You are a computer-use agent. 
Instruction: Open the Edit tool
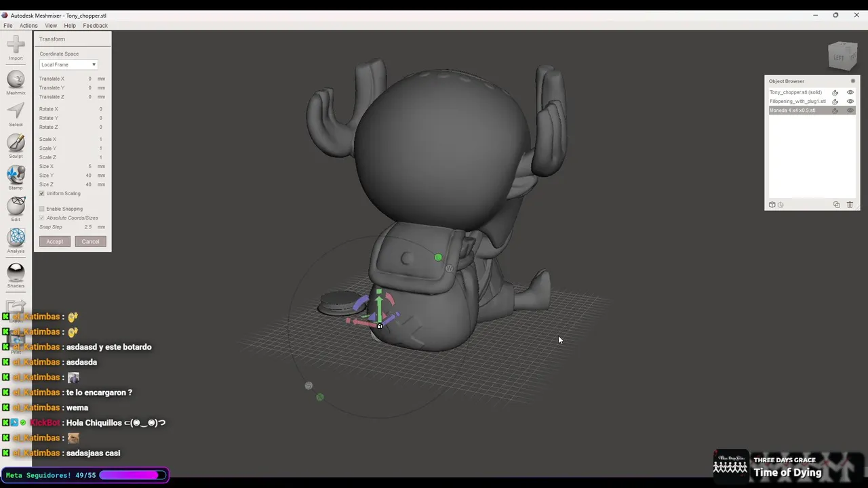16,209
